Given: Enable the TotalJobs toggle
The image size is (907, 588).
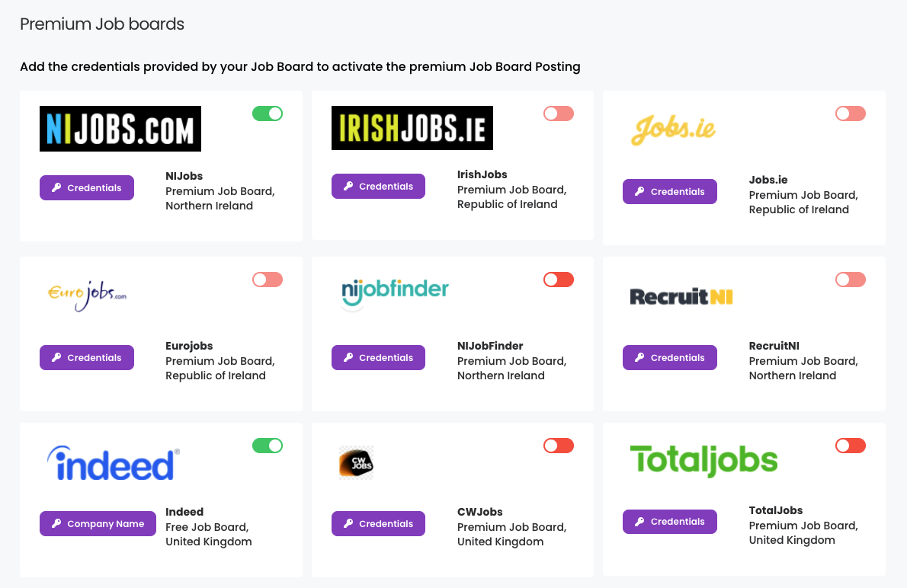Looking at the screenshot, I should point(850,445).
